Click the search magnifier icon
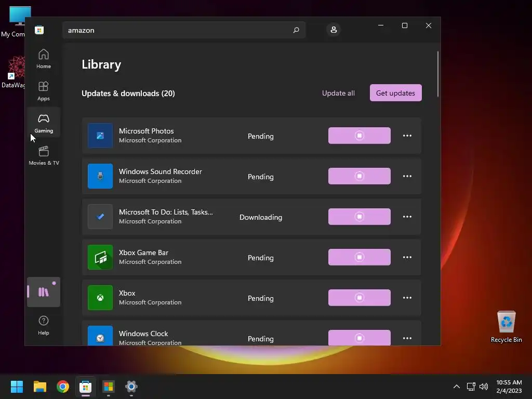The image size is (532, 399). [x=296, y=30]
